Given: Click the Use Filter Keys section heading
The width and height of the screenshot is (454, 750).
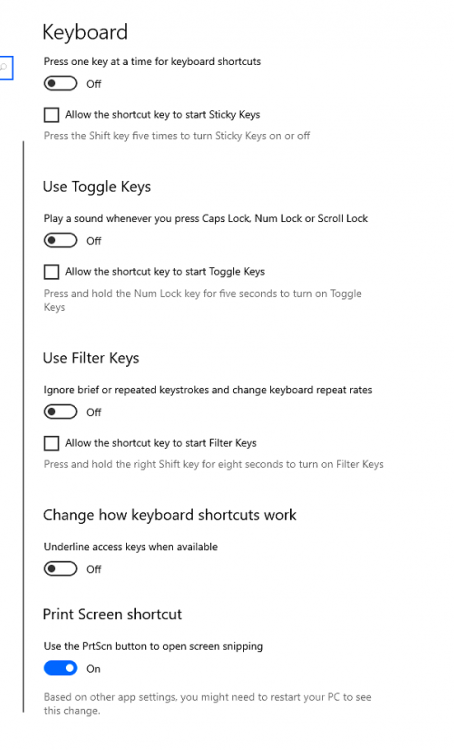Looking at the screenshot, I should coord(91,358).
